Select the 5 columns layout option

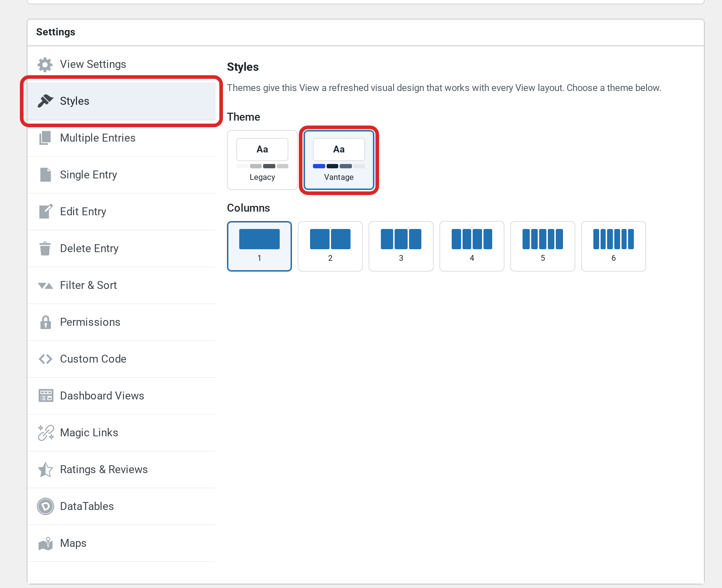click(543, 246)
